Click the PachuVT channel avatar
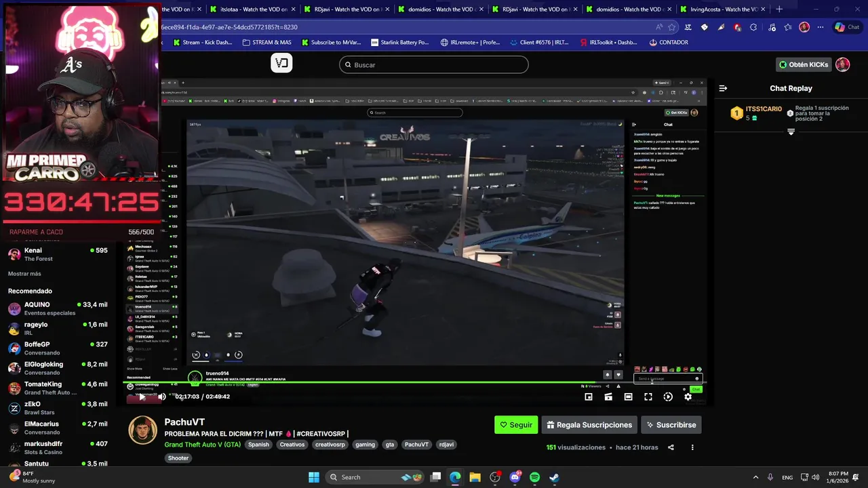The height and width of the screenshot is (488, 868). point(143,430)
